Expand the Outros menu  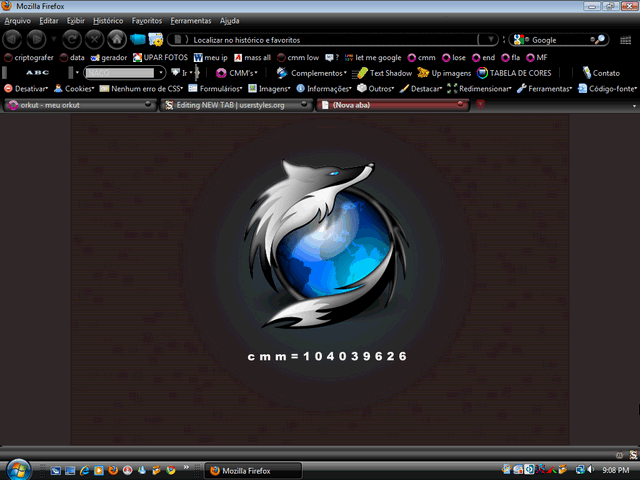point(375,89)
